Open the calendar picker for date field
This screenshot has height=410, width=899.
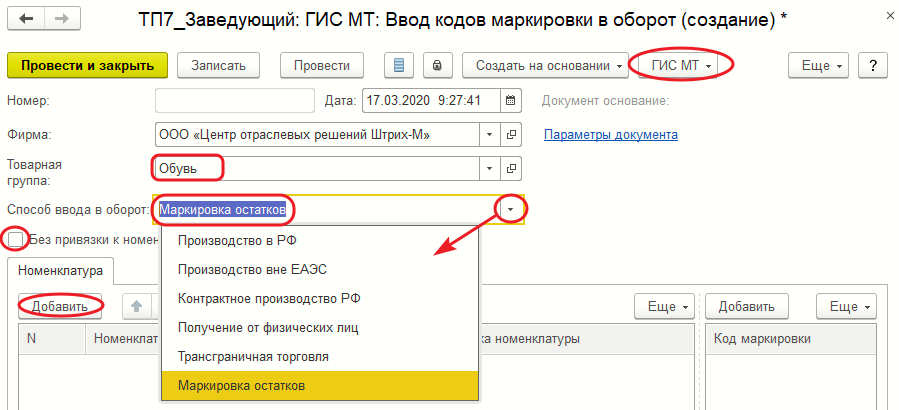[x=510, y=100]
